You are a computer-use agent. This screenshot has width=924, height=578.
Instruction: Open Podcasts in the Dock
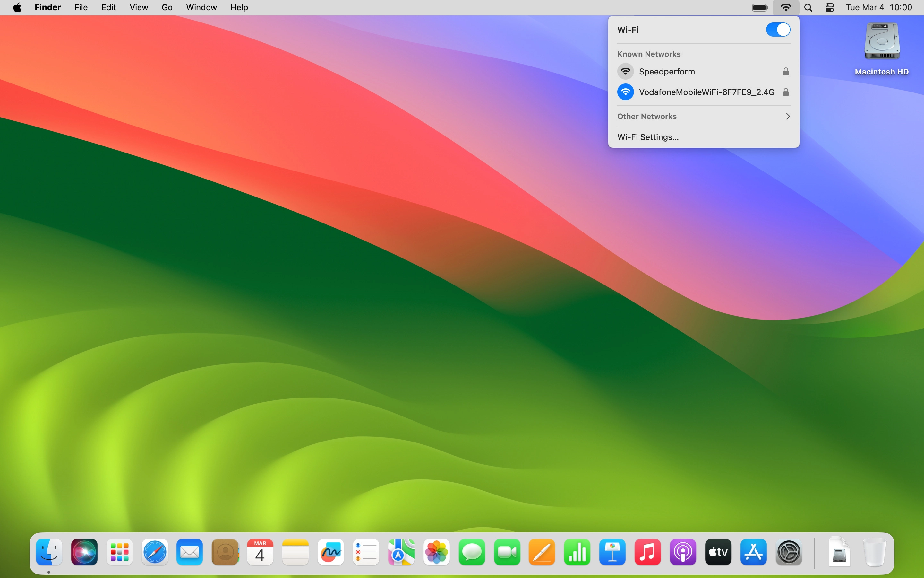[683, 552]
